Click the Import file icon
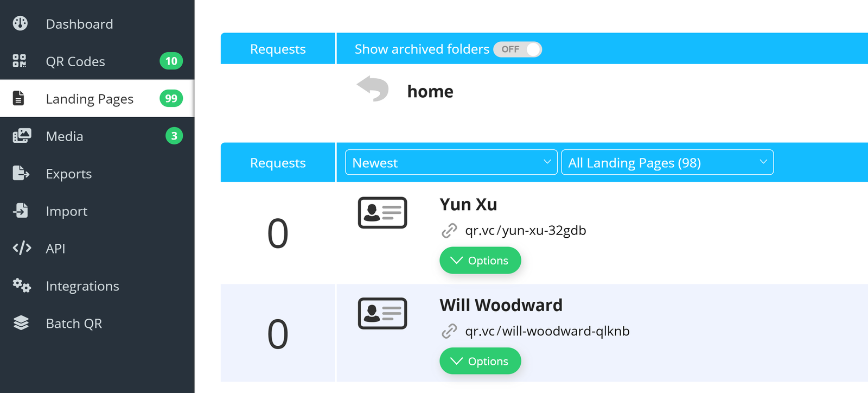This screenshot has height=393, width=868. click(21, 211)
